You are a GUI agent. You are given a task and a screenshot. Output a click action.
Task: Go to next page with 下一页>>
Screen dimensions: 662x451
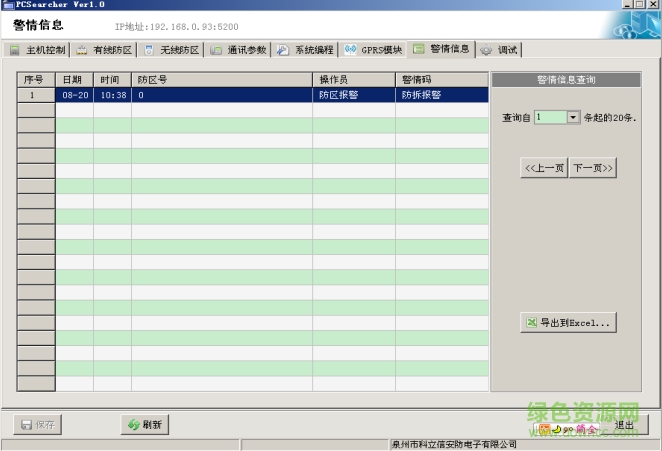coord(593,168)
